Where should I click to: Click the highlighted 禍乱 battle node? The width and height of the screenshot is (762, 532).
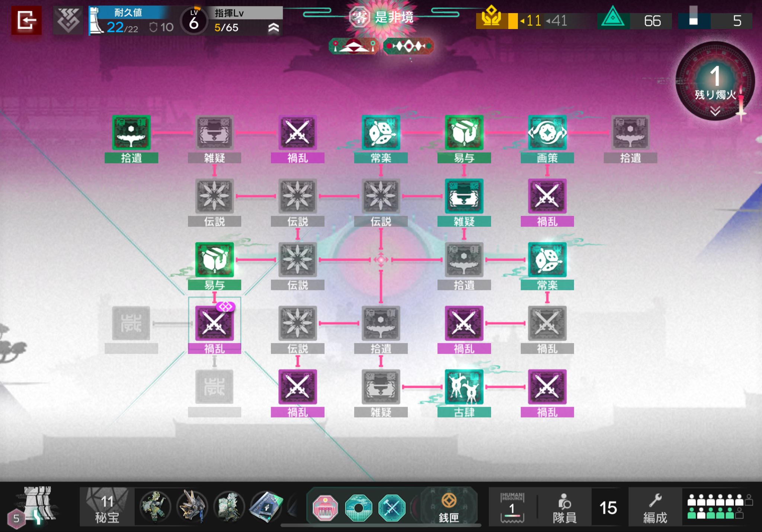(x=214, y=323)
